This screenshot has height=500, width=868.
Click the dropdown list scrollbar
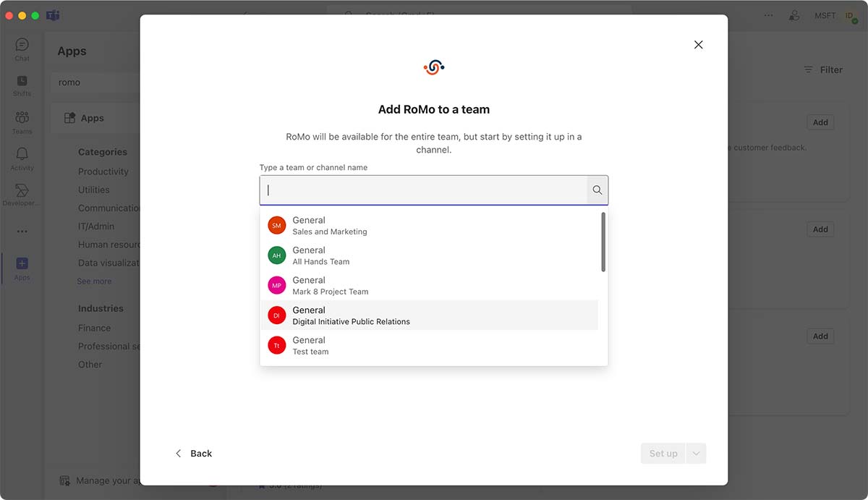pyautogui.click(x=603, y=242)
